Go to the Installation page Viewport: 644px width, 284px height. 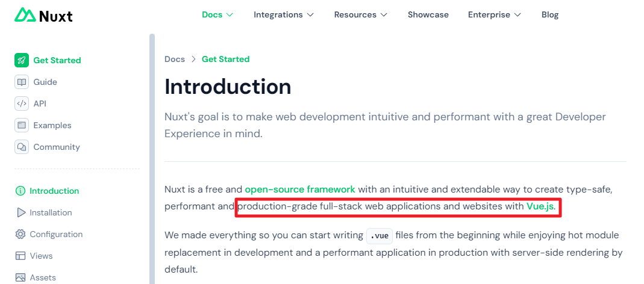[51, 212]
